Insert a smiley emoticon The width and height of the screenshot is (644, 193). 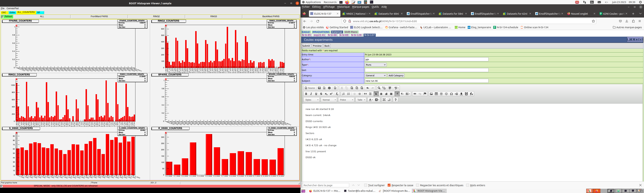point(446,94)
